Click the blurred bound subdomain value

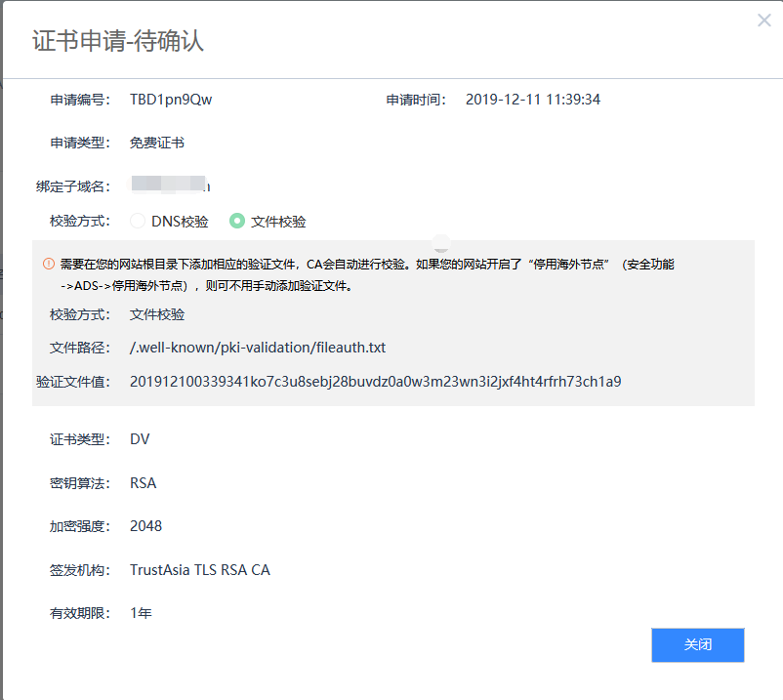click(x=170, y=185)
